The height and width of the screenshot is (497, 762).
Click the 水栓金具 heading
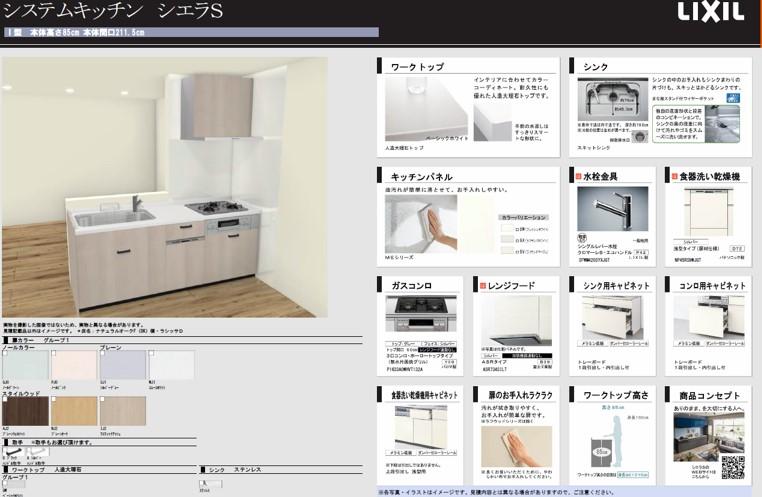(600, 176)
